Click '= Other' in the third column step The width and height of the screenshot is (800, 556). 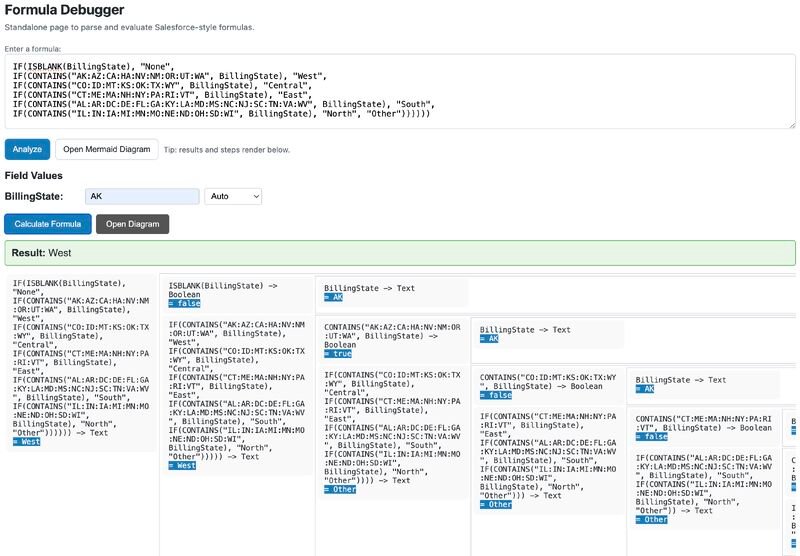tap(340, 489)
